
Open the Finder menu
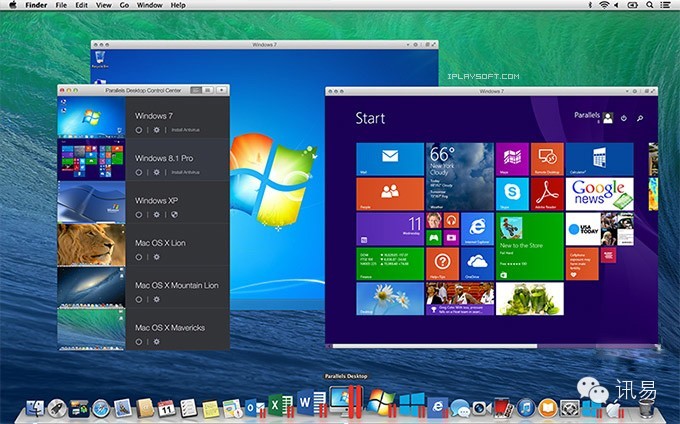36,5
